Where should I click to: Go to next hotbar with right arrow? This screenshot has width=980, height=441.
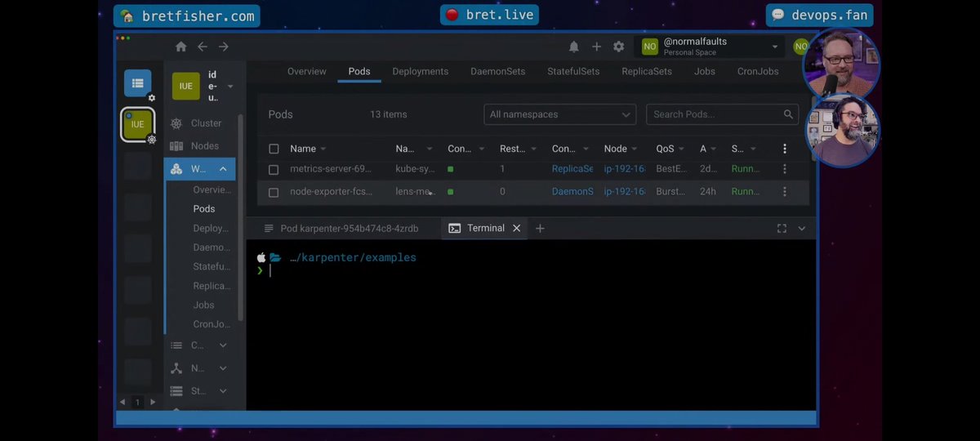point(153,402)
